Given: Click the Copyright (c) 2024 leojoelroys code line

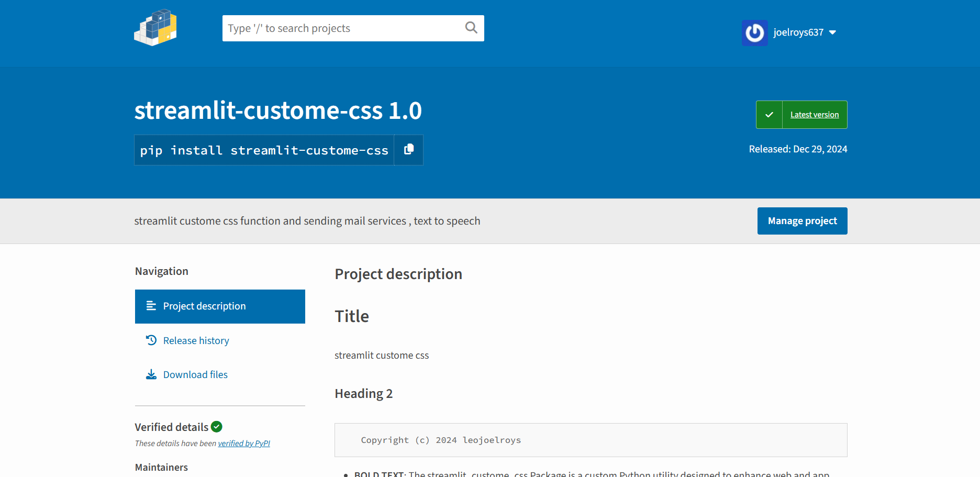Looking at the screenshot, I should [441, 440].
